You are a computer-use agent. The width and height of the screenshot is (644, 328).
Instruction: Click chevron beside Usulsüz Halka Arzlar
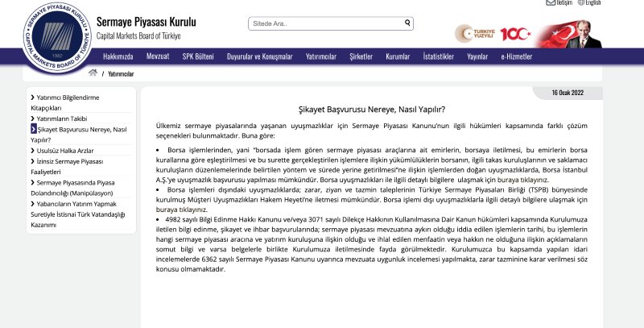coord(33,151)
